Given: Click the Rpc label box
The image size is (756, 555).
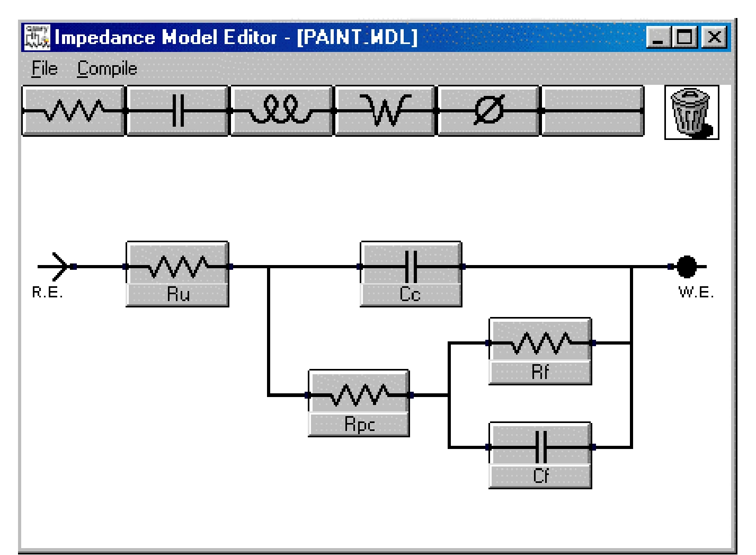Looking at the screenshot, I should (x=359, y=425).
